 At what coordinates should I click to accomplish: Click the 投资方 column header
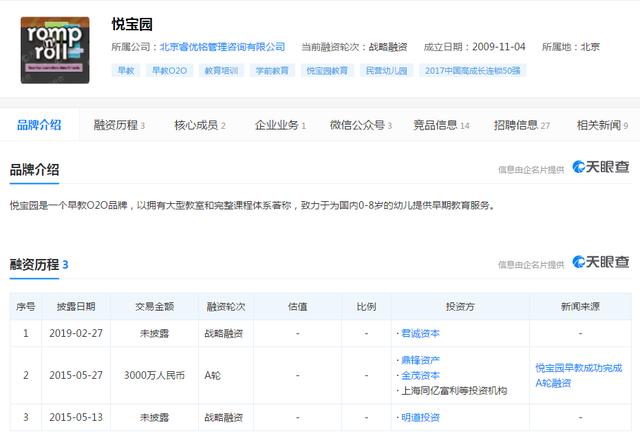click(460, 307)
